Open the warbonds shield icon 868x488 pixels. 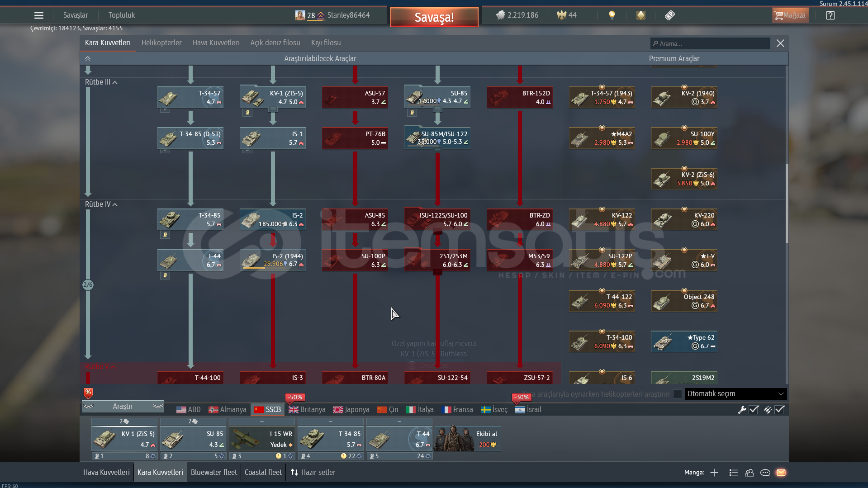[641, 15]
